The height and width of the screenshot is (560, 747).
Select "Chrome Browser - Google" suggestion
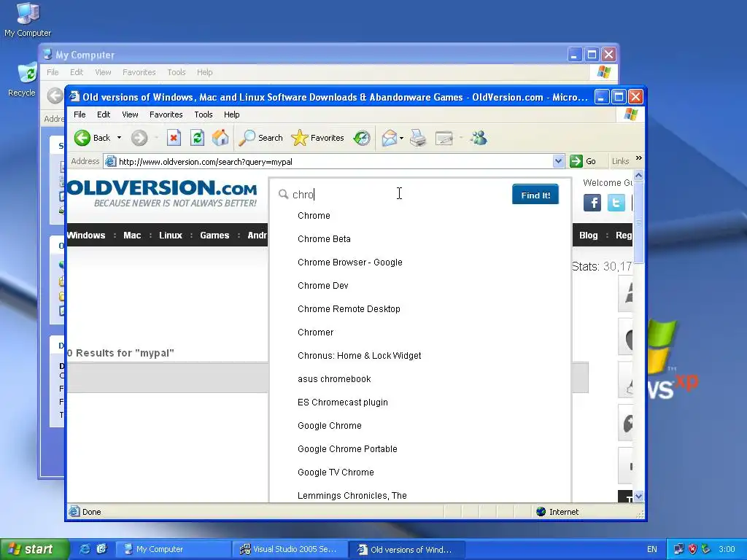pos(349,262)
